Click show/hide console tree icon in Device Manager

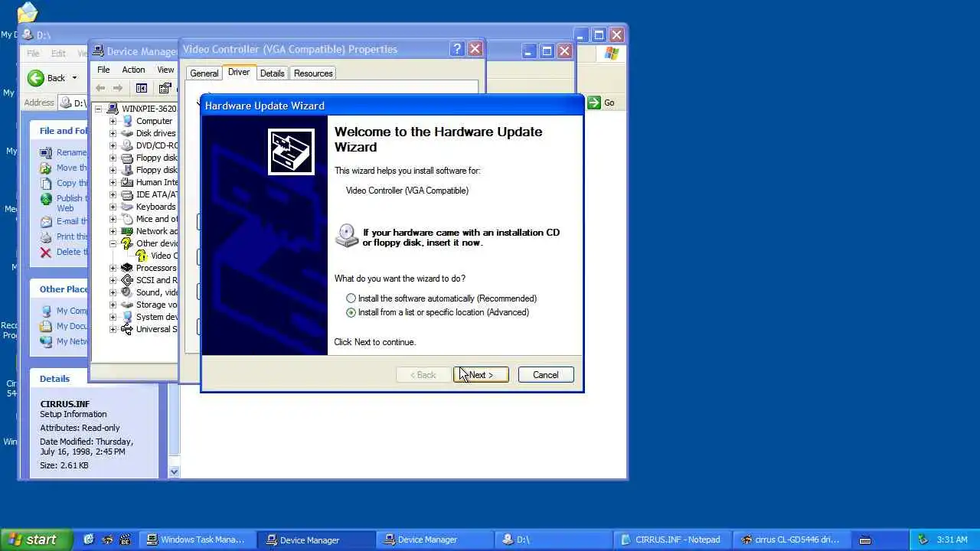pos(141,88)
